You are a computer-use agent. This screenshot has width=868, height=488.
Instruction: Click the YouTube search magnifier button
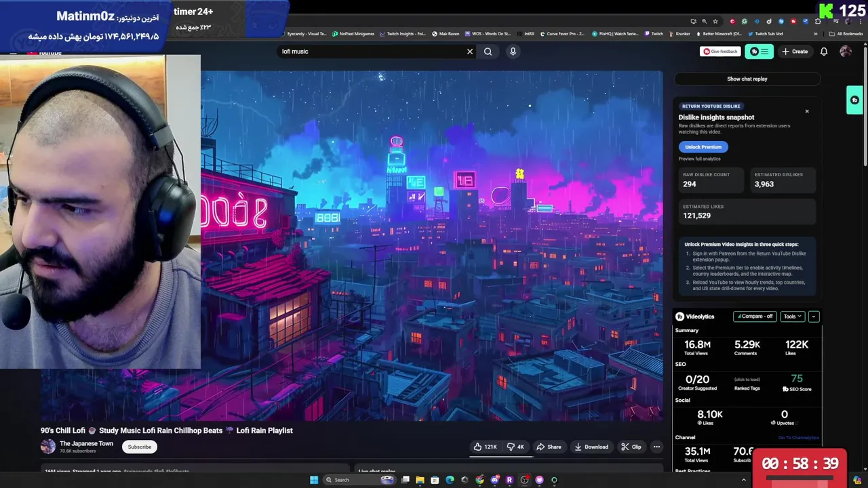point(488,52)
